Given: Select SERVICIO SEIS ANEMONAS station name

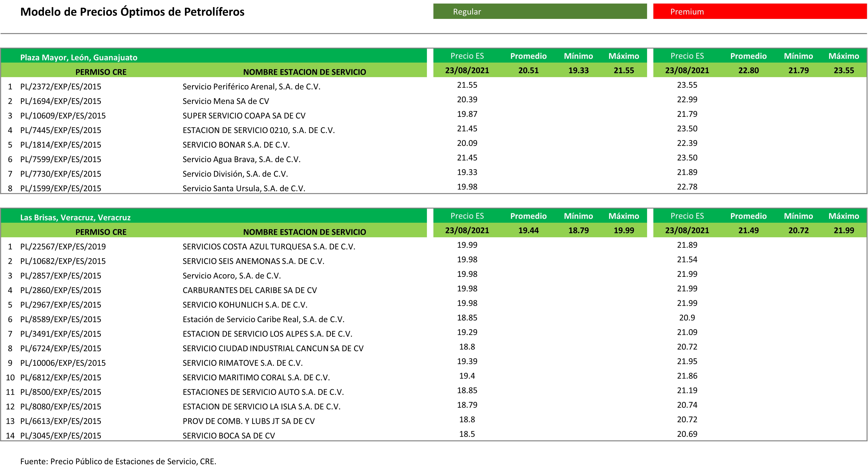Looking at the screenshot, I should 253,261.
